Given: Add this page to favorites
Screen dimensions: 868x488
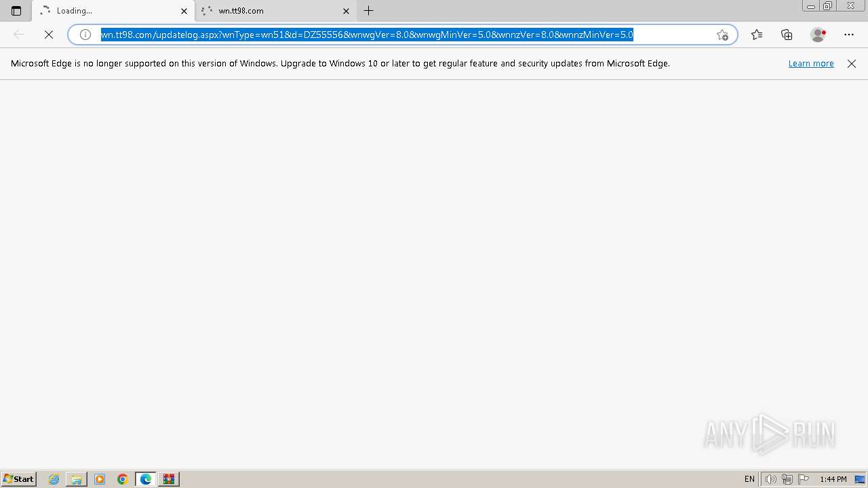Looking at the screenshot, I should (x=722, y=35).
